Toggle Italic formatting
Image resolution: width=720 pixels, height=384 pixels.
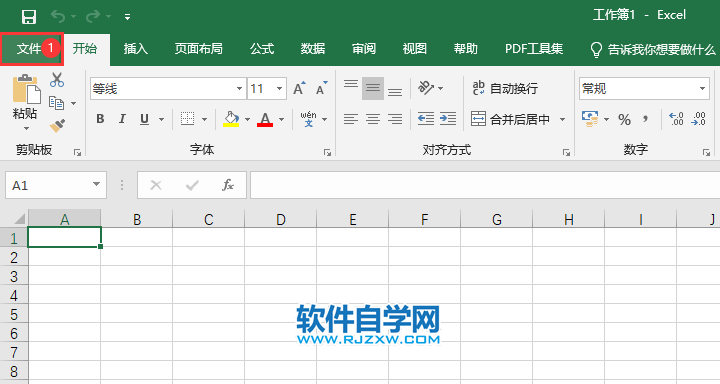122,119
